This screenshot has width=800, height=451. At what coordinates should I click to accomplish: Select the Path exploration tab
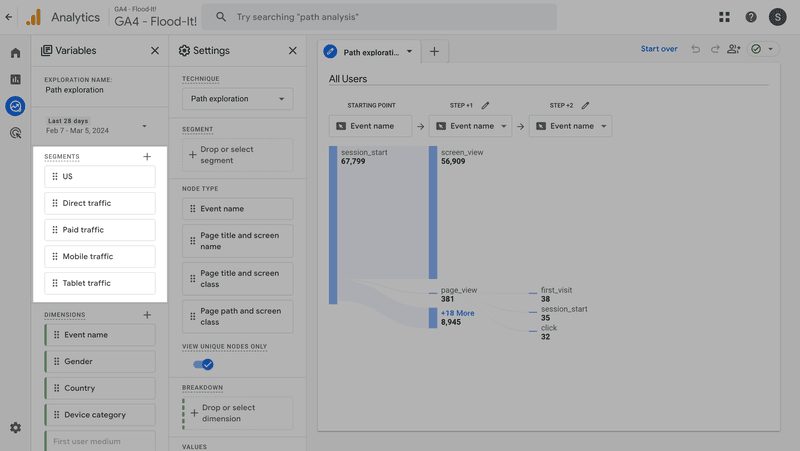(x=369, y=51)
